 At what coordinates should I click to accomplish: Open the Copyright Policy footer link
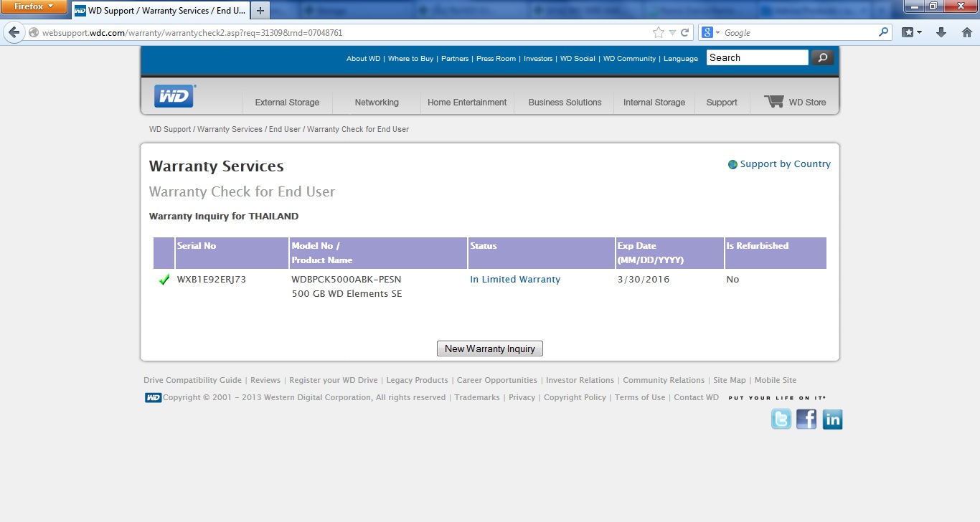point(575,397)
